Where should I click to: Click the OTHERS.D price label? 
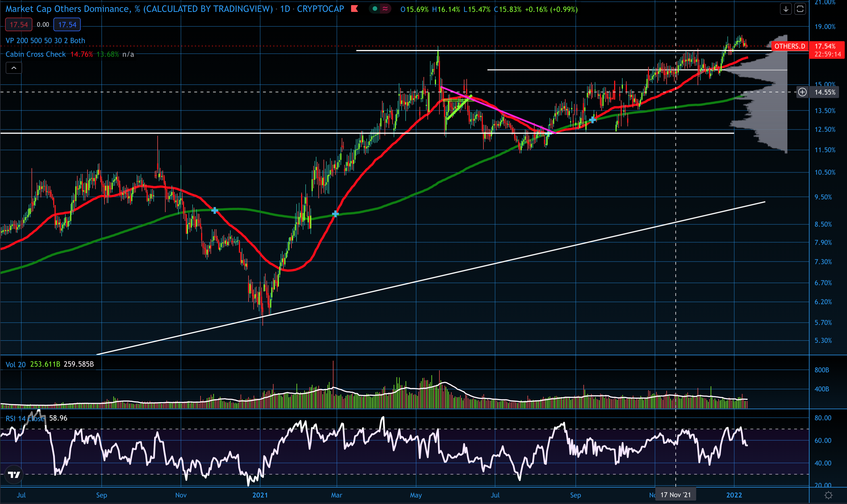click(790, 46)
